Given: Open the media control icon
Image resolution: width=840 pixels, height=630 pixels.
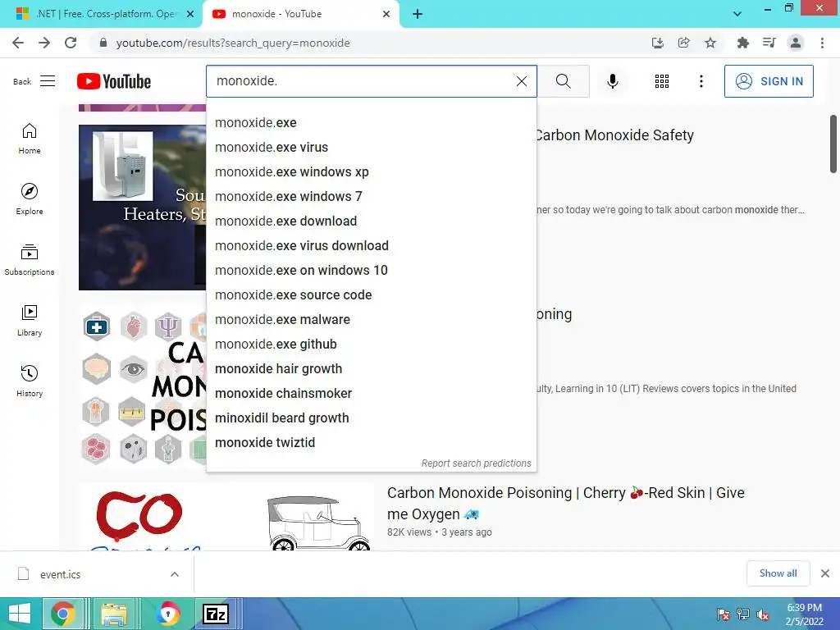Looking at the screenshot, I should [x=769, y=43].
